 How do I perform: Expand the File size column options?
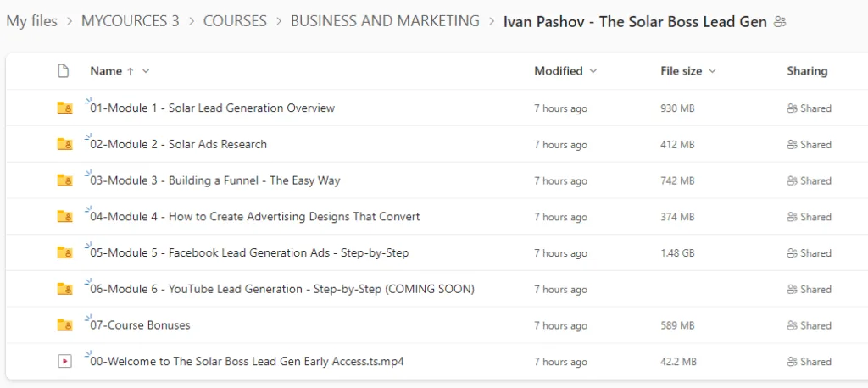(712, 71)
